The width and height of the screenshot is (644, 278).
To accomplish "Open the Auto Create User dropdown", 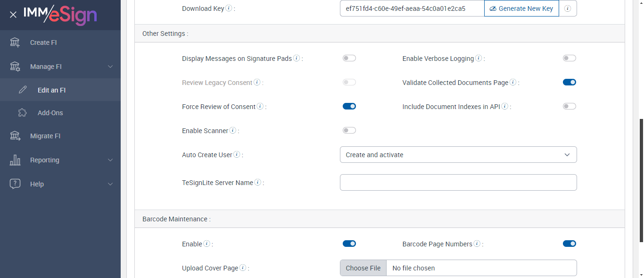I will 458,155.
